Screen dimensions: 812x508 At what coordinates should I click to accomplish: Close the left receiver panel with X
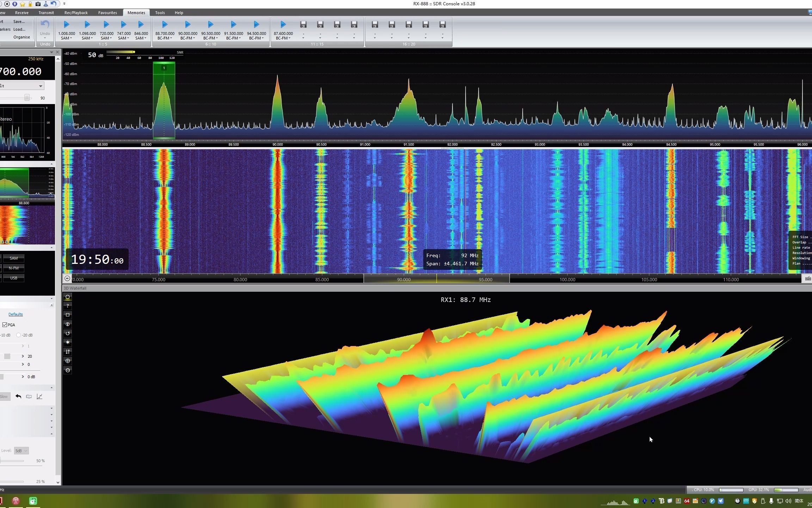coord(57,52)
